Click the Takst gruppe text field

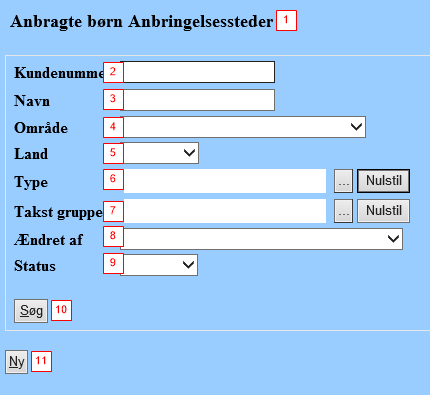pos(223,211)
